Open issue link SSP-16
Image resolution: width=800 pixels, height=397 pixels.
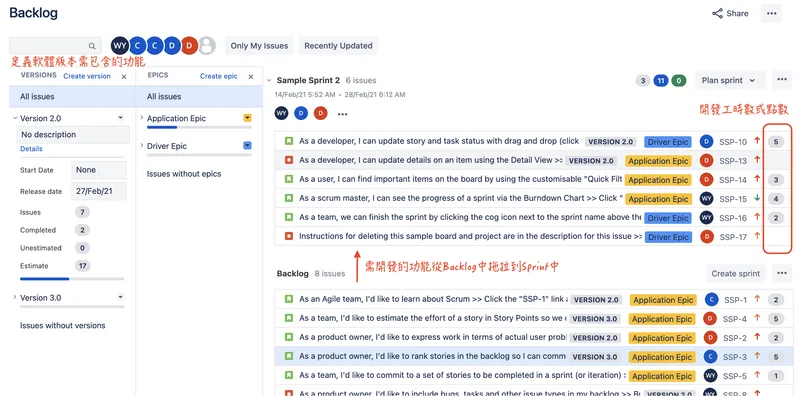(x=733, y=218)
